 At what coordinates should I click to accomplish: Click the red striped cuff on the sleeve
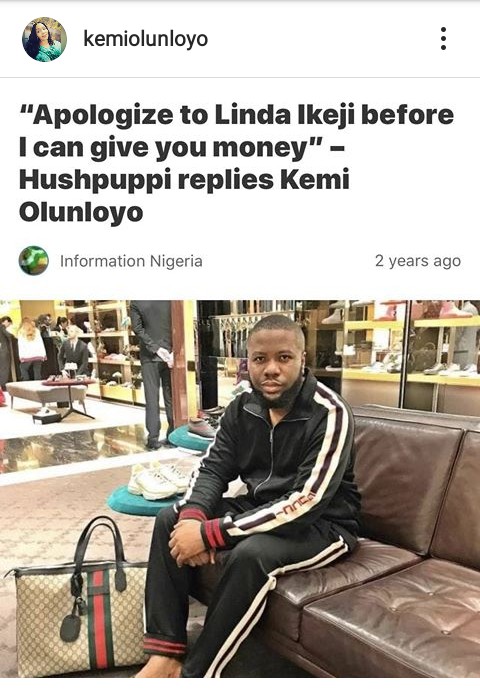pos(215,533)
